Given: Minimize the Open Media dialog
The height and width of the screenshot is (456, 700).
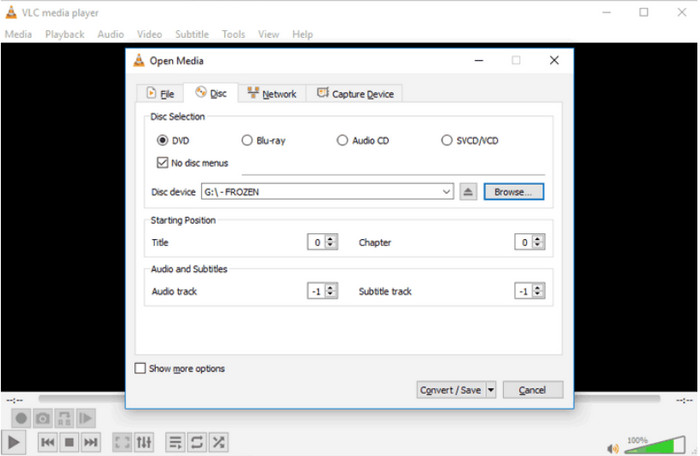Looking at the screenshot, I should click(479, 60).
